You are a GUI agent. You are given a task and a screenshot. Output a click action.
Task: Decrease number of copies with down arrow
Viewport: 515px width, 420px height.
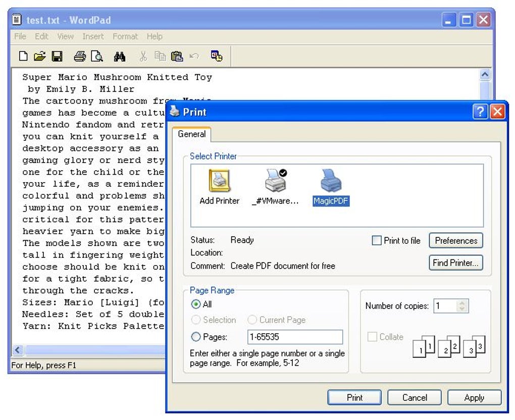point(462,308)
